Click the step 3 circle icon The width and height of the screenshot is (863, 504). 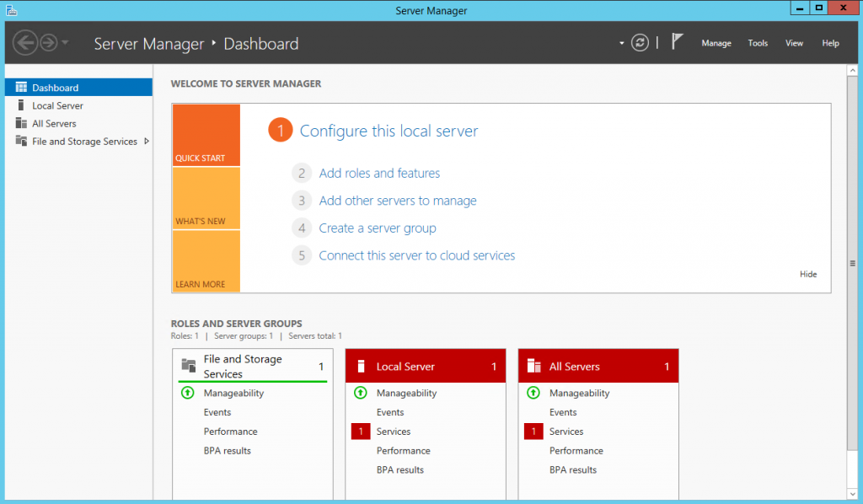point(302,201)
